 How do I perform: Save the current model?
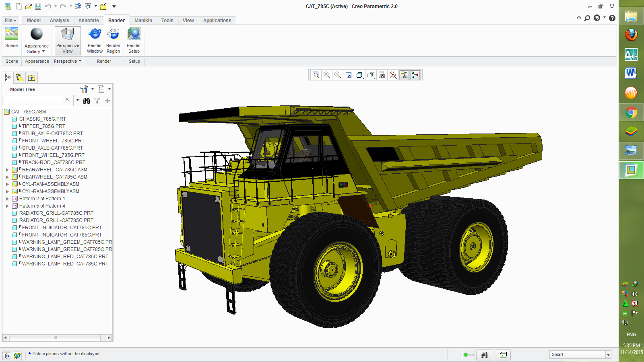click(38, 6)
